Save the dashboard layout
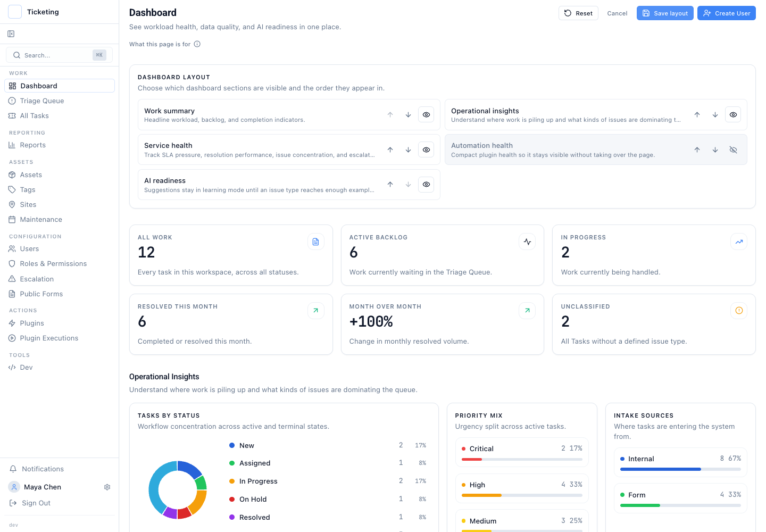 pos(665,13)
